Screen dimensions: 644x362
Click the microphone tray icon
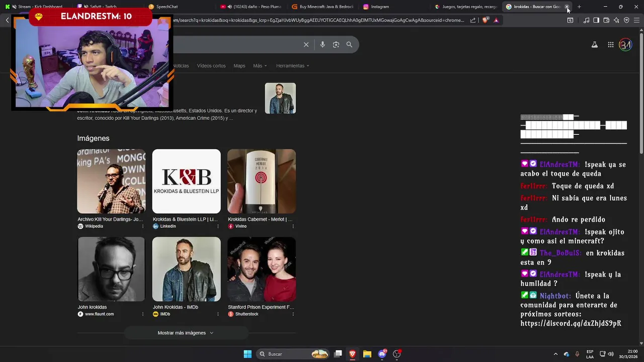577,354
